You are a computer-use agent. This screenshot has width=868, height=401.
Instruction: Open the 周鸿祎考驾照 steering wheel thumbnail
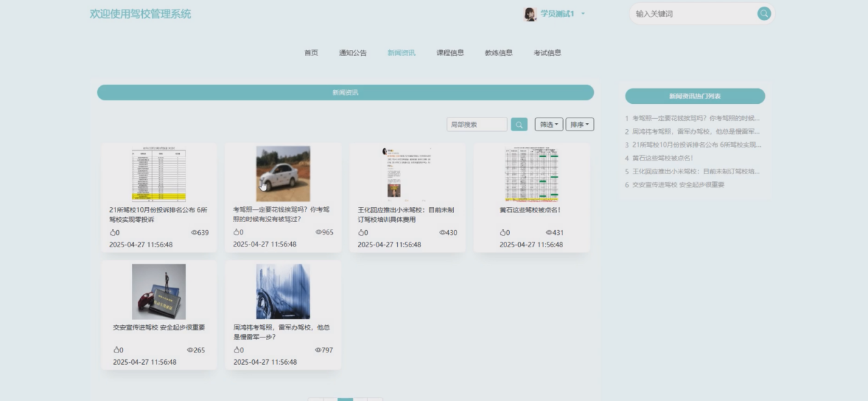click(283, 292)
